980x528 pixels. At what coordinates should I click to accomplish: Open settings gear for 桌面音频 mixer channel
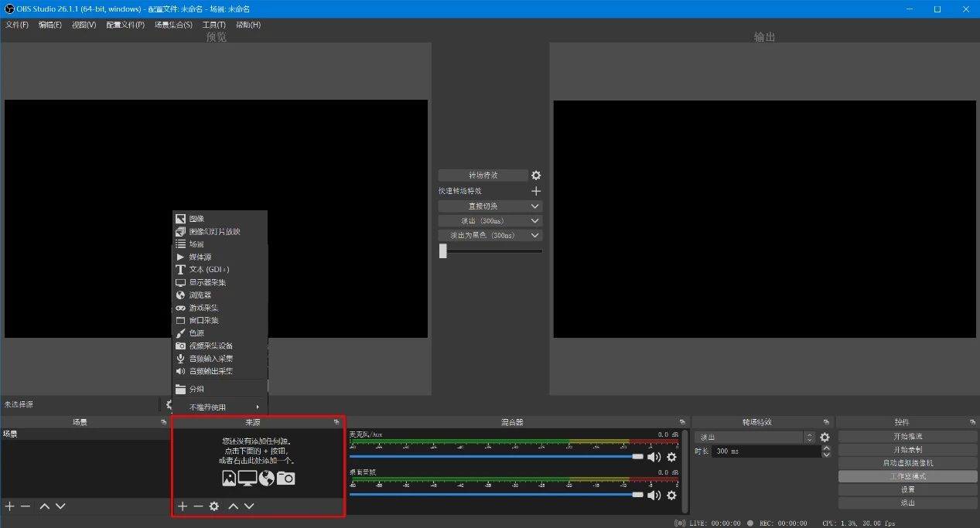[x=671, y=495]
